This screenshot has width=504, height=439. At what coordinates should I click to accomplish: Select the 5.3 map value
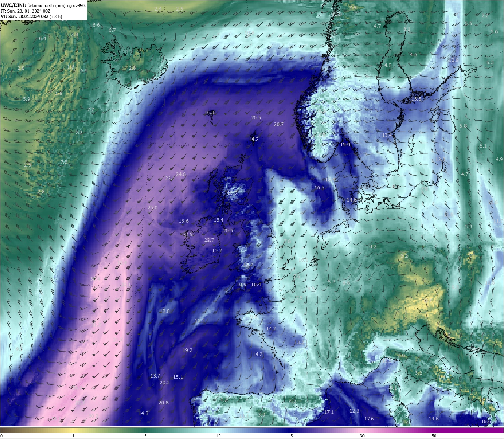click(x=469, y=226)
